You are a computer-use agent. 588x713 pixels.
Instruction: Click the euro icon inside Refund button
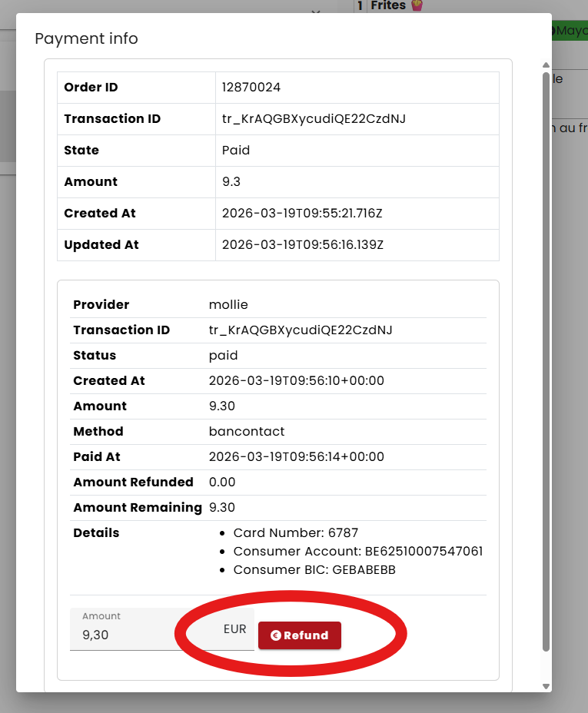tap(276, 635)
